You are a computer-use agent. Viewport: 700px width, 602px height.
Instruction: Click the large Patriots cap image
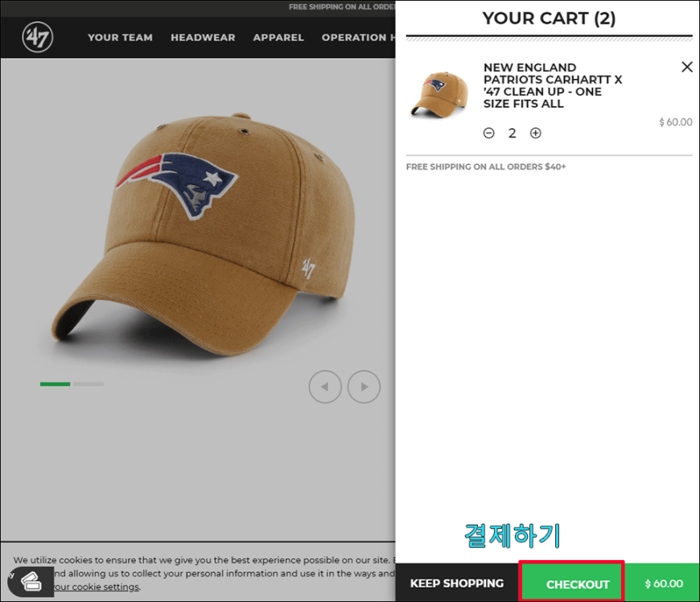coord(203,237)
